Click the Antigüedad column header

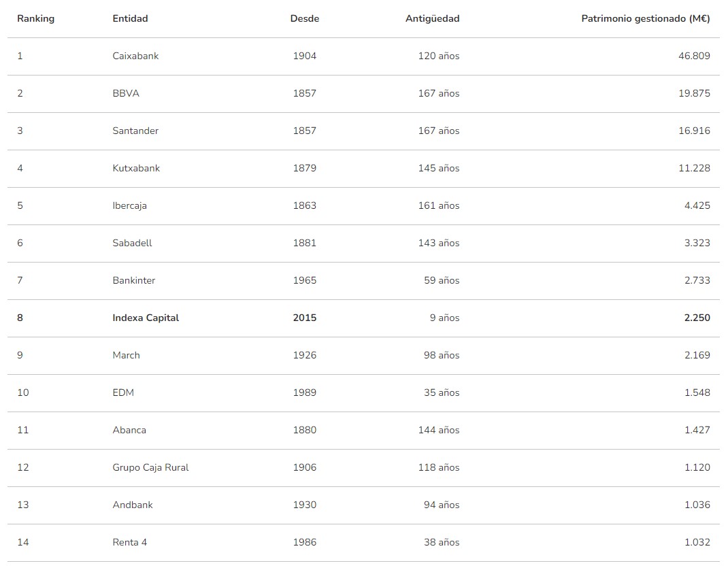[x=432, y=18]
